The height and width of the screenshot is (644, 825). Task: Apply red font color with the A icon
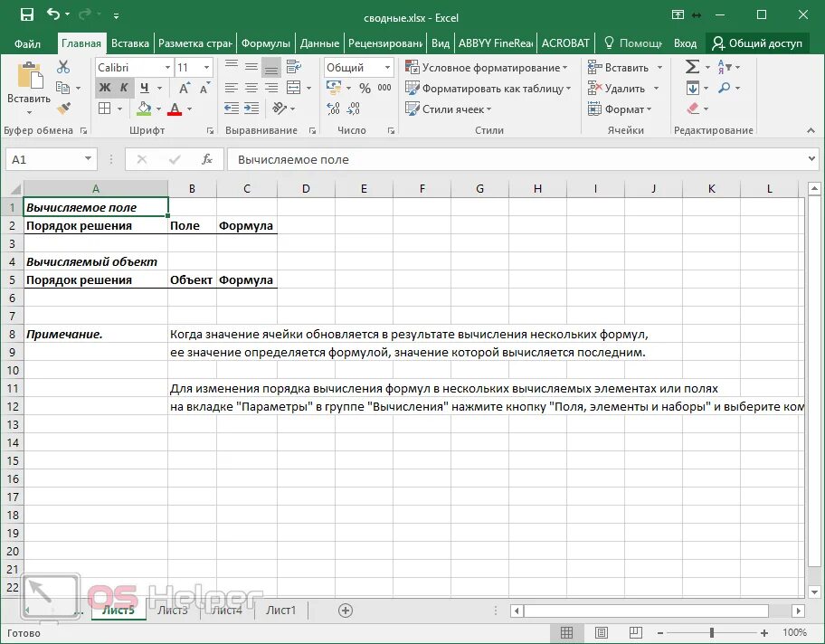tap(175, 109)
